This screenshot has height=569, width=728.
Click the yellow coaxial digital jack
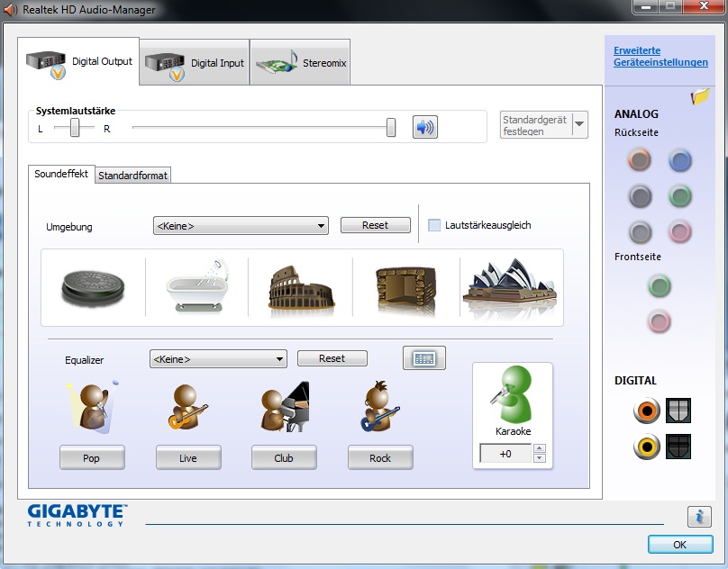tap(647, 447)
